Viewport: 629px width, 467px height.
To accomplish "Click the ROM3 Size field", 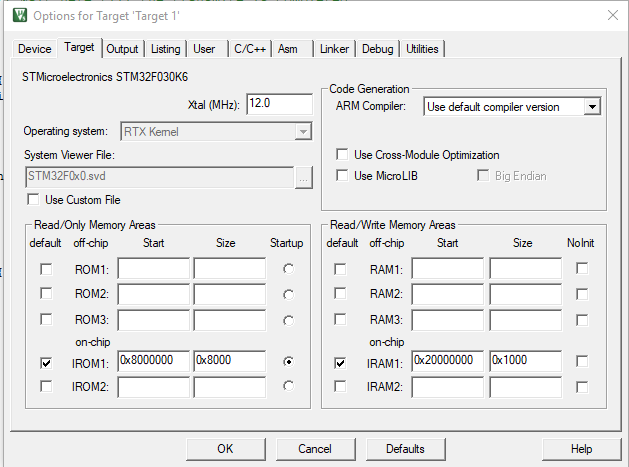I will point(229,320).
